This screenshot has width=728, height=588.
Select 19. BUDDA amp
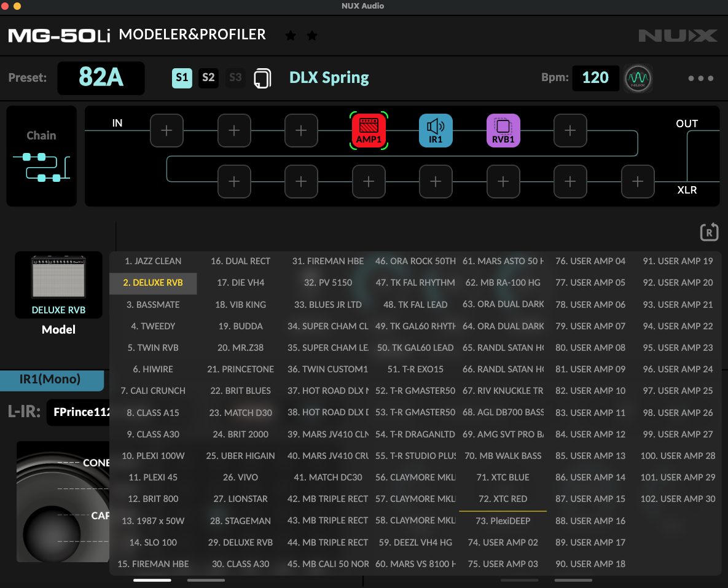click(x=240, y=326)
